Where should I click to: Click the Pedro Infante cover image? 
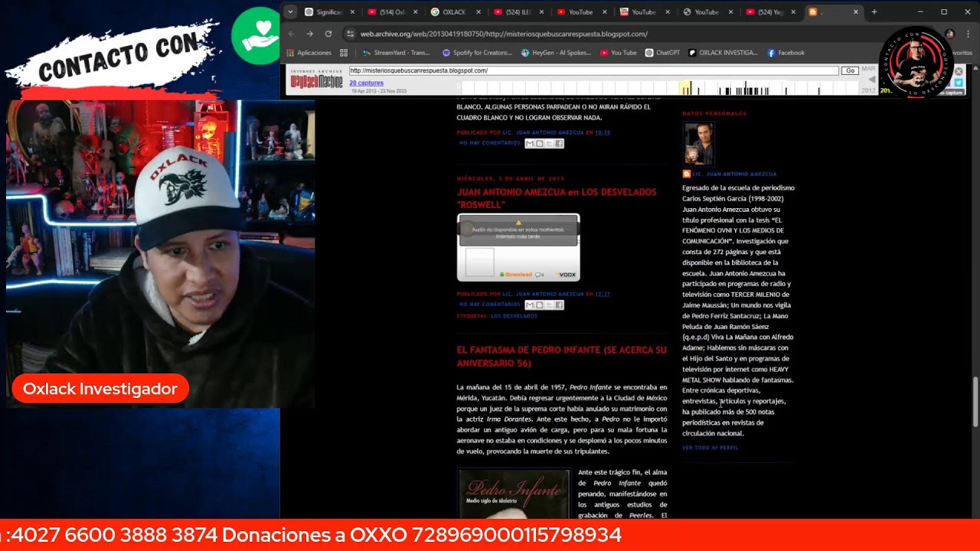click(514, 494)
